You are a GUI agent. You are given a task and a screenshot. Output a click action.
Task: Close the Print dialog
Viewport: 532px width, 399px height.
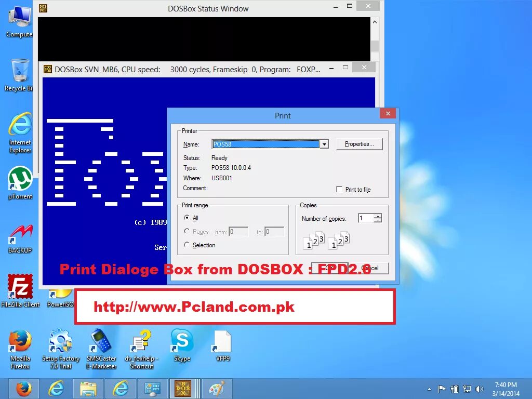(388, 113)
